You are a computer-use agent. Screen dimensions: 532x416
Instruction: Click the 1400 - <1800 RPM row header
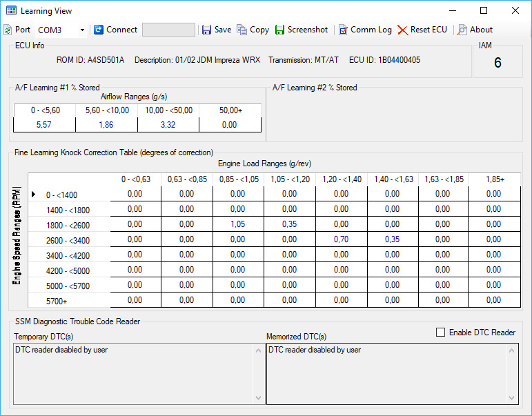click(x=68, y=210)
